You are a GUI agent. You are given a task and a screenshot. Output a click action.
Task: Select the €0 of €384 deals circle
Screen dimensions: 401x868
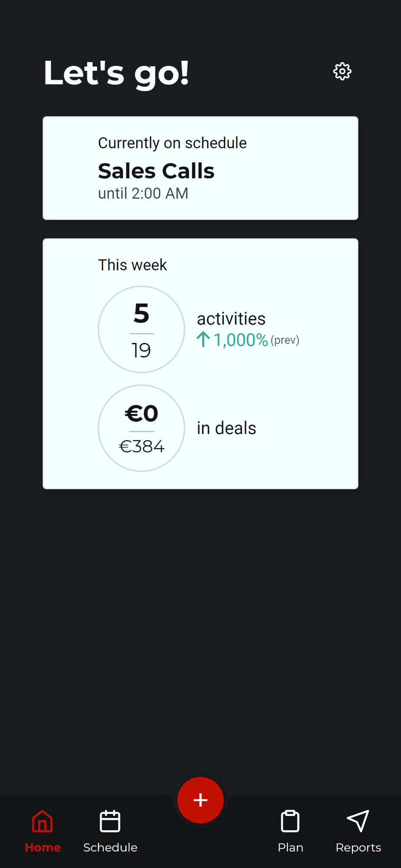(141, 428)
